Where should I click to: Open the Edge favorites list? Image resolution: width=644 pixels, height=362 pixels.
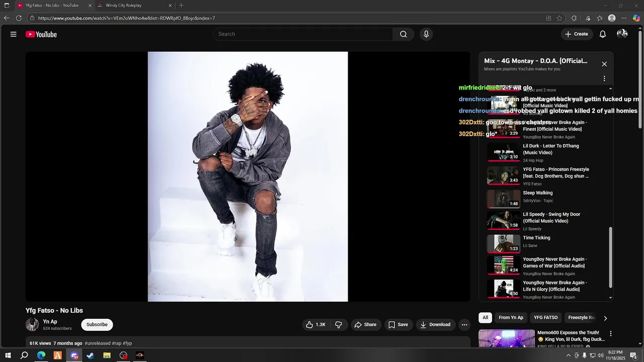coord(600,18)
